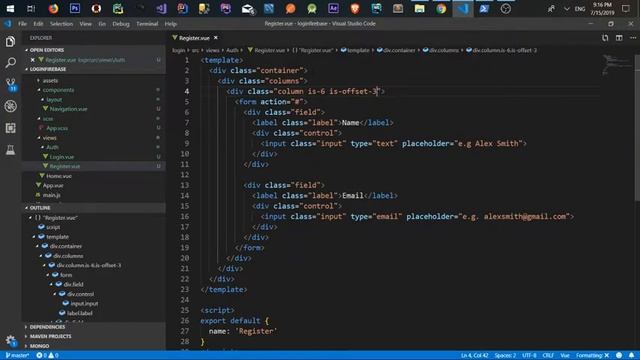Close the Register.vue editor tab
The height and width of the screenshot is (360, 640).
216,38
